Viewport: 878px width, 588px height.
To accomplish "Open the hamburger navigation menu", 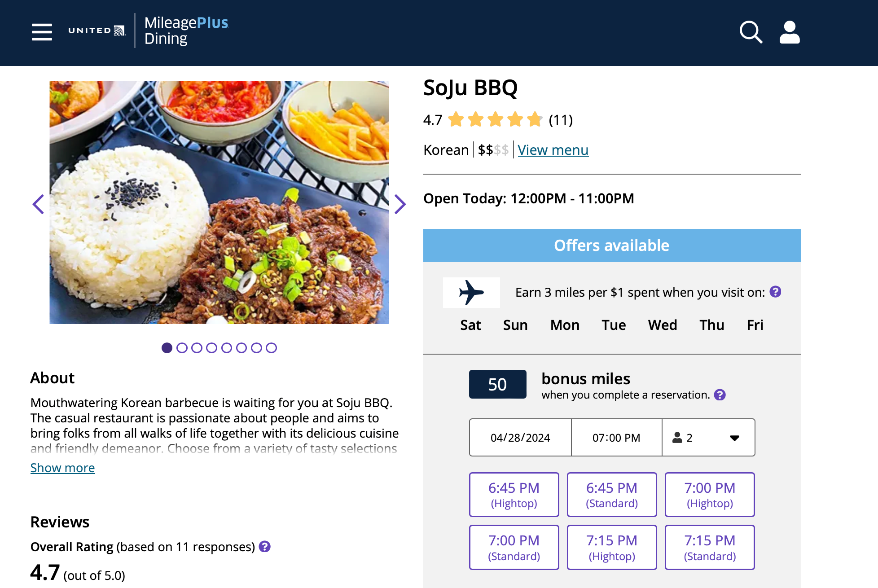I will pyautogui.click(x=42, y=32).
